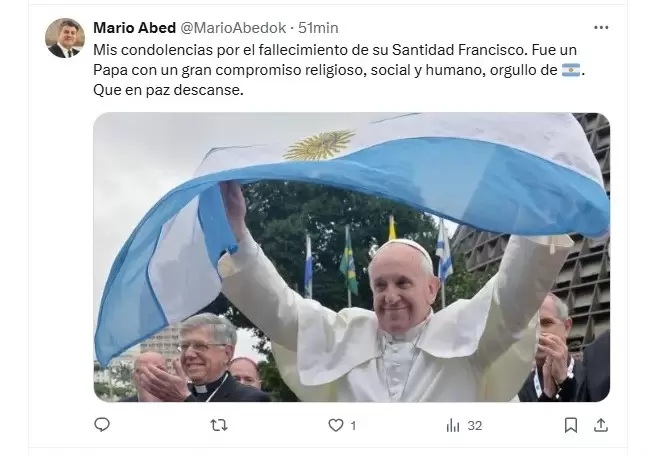
Task: Click the tweet line starting 'Mis condolencias'
Action: pos(335,50)
